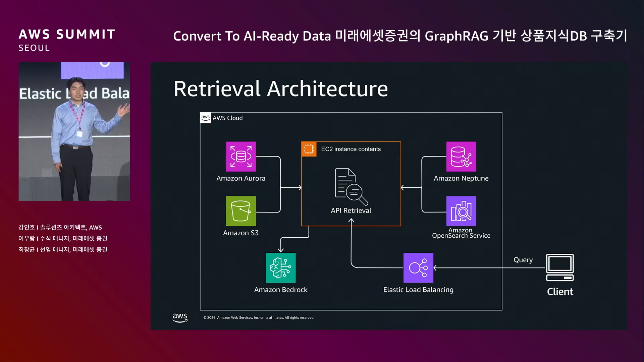Screen dimensions: 644x362
Task: Click the 'AWS Cloud' label
Action: pyautogui.click(x=227, y=118)
